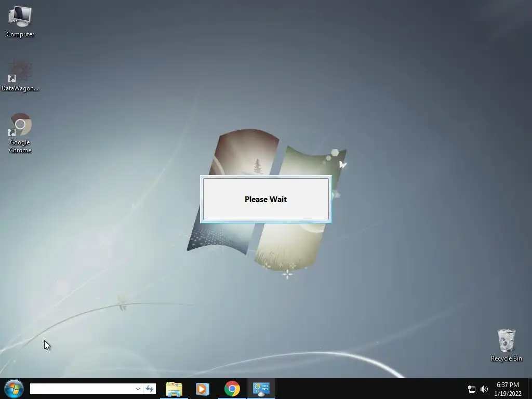Select the Google Chrome desktop shortcut
The width and height of the screenshot is (532, 399).
(x=20, y=133)
